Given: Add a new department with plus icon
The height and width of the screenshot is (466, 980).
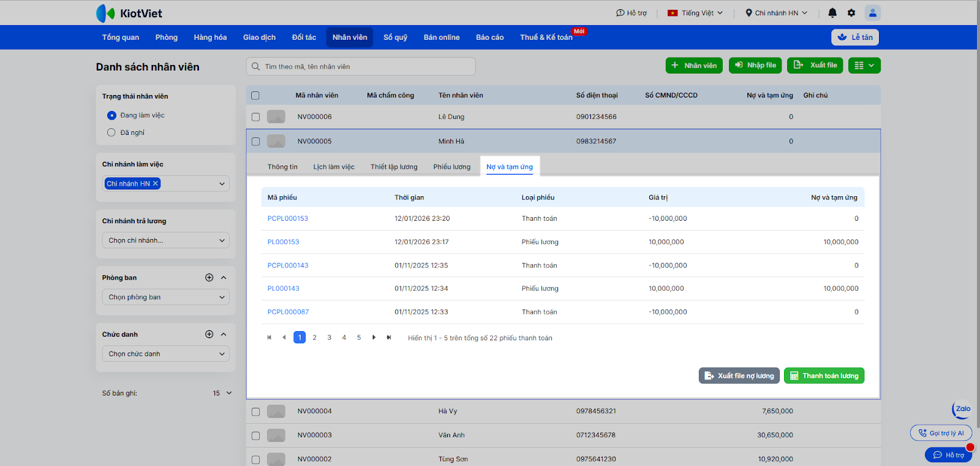Looking at the screenshot, I should tap(209, 278).
